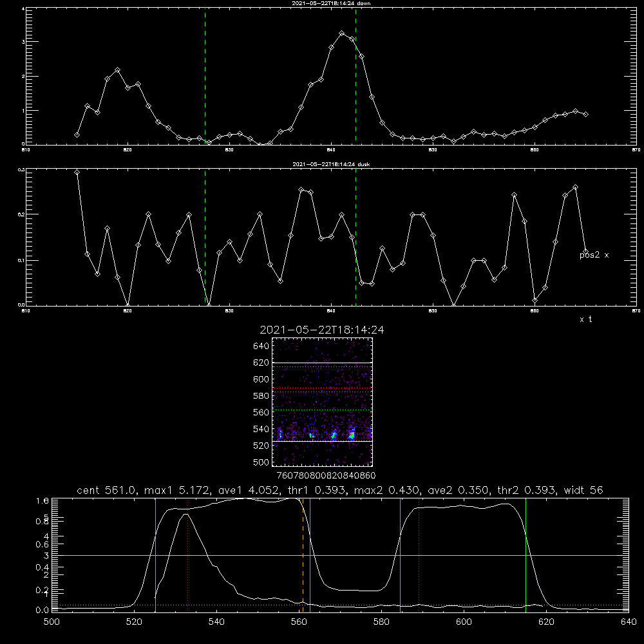Viewport: 644px width, 644px height.
Task: Select the 'ave1 4.052' value
Action: [x=249, y=490]
